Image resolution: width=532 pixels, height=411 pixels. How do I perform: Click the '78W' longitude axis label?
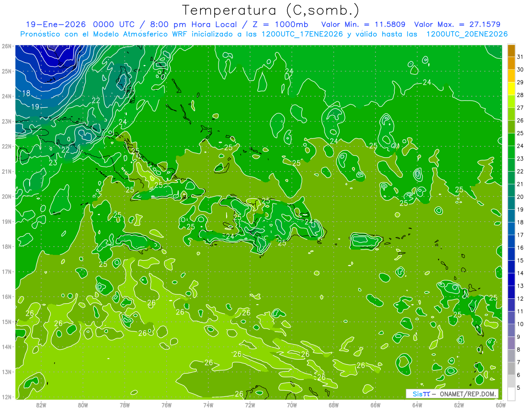pos(125,405)
